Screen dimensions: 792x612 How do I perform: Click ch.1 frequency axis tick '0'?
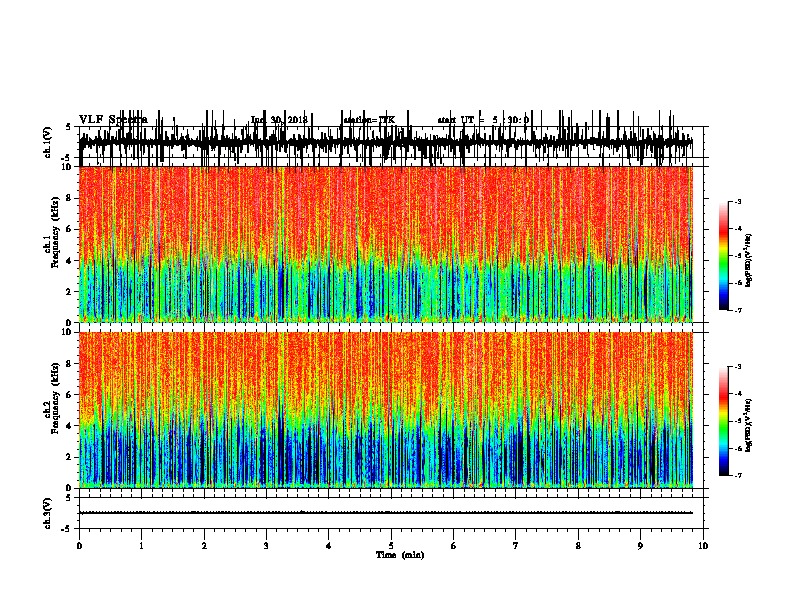click(70, 323)
